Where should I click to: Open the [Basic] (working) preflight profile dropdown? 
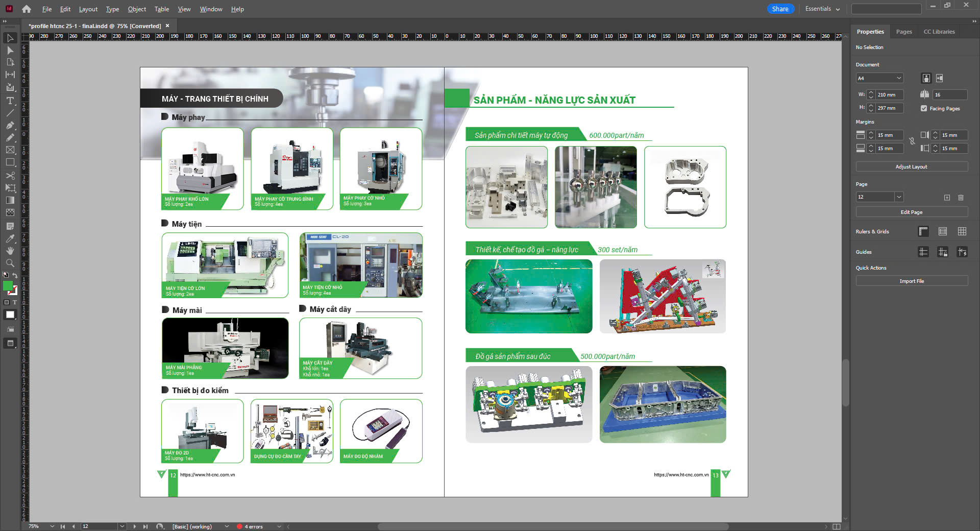(x=227, y=526)
